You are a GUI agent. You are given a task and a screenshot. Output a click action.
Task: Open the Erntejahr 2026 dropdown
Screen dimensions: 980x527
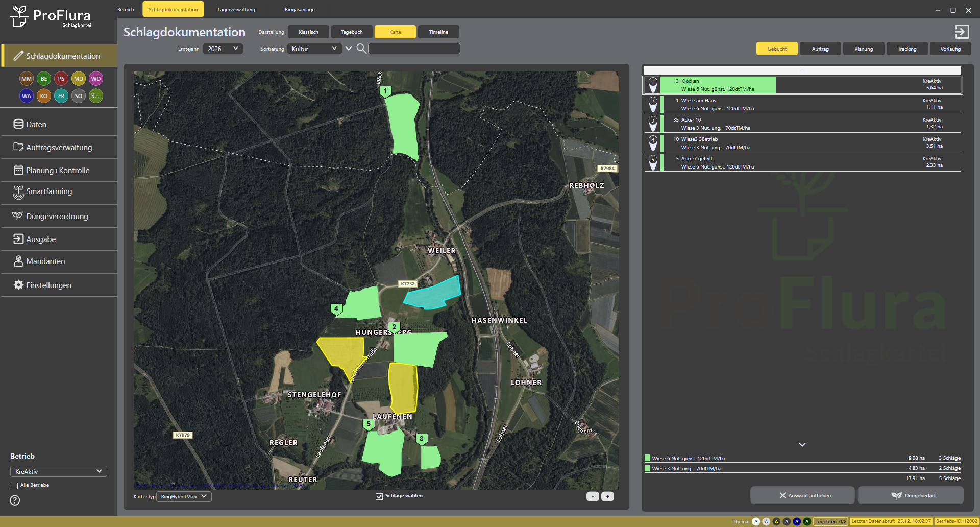(x=223, y=49)
